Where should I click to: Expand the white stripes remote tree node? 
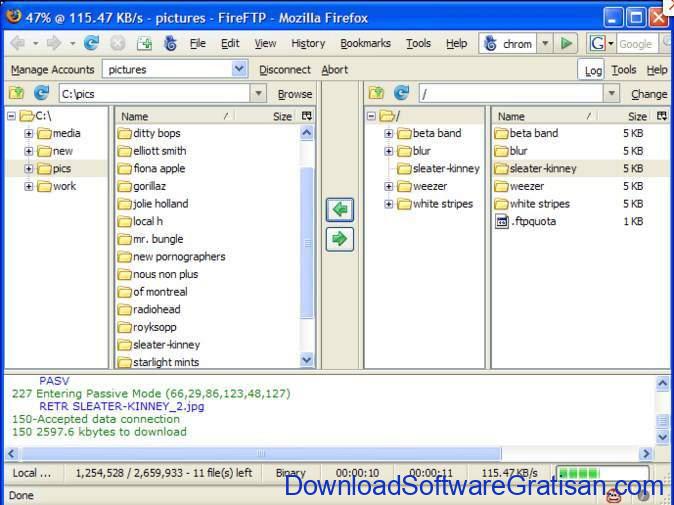click(x=389, y=204)
